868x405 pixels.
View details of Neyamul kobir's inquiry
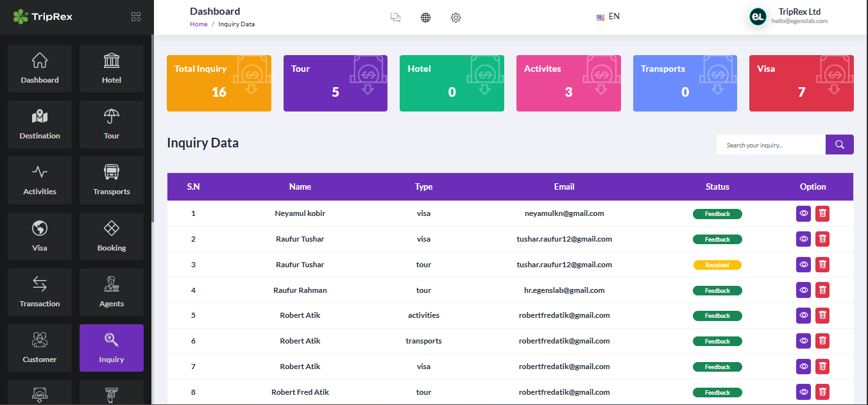click(x=803, y=213)
